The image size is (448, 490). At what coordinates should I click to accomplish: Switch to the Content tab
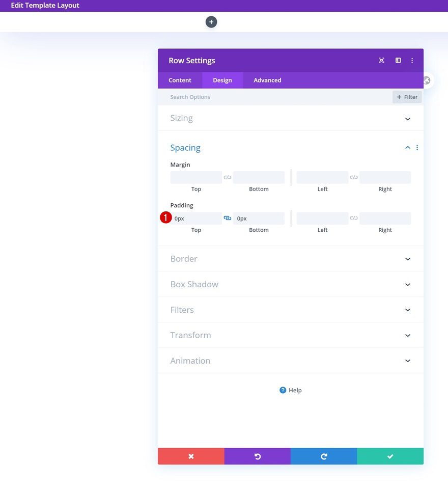click(180, 80)
